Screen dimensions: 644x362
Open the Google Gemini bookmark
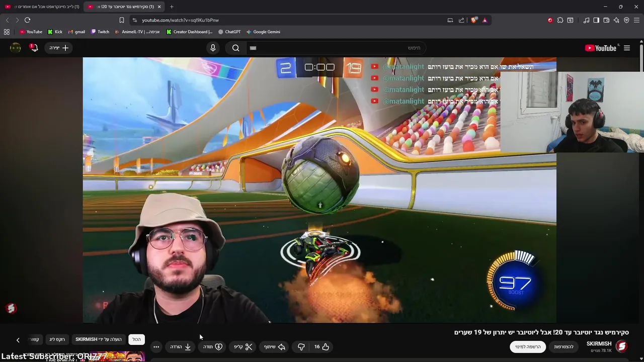[263, 32]
